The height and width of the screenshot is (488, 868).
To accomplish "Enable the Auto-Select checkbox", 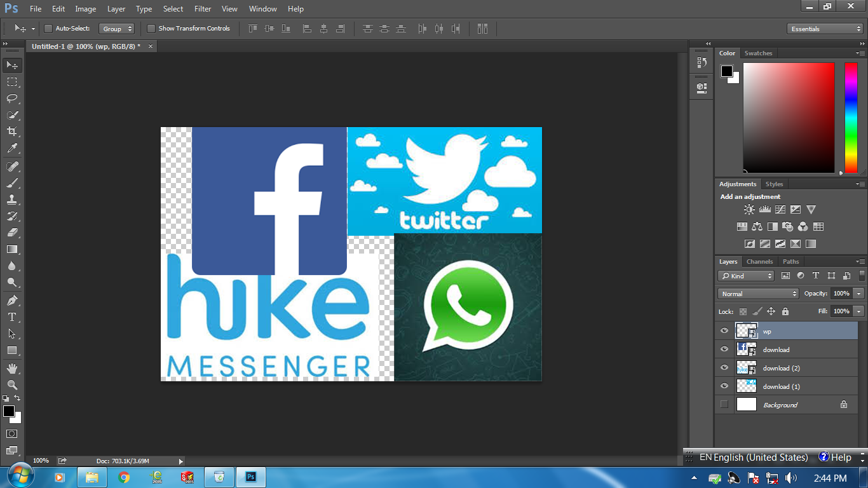I will tap(48, 29).
